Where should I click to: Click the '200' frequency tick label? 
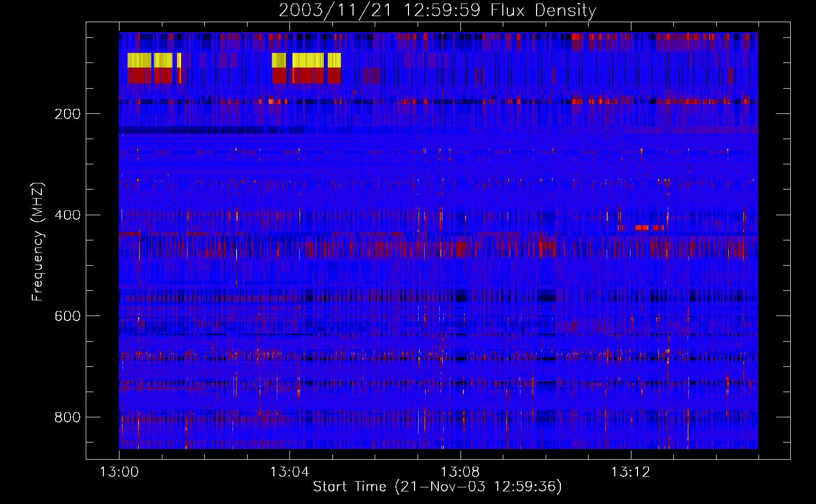(68, 114)
